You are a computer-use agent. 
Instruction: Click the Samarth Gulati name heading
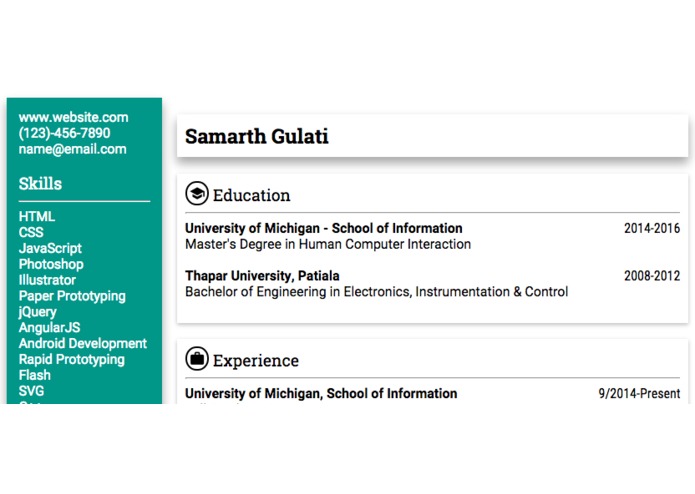257,136
